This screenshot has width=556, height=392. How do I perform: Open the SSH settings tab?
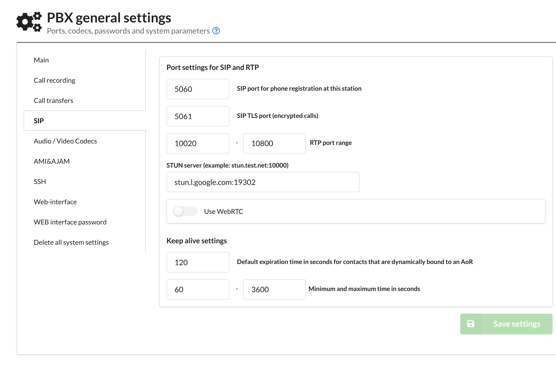tap(40, 182)
